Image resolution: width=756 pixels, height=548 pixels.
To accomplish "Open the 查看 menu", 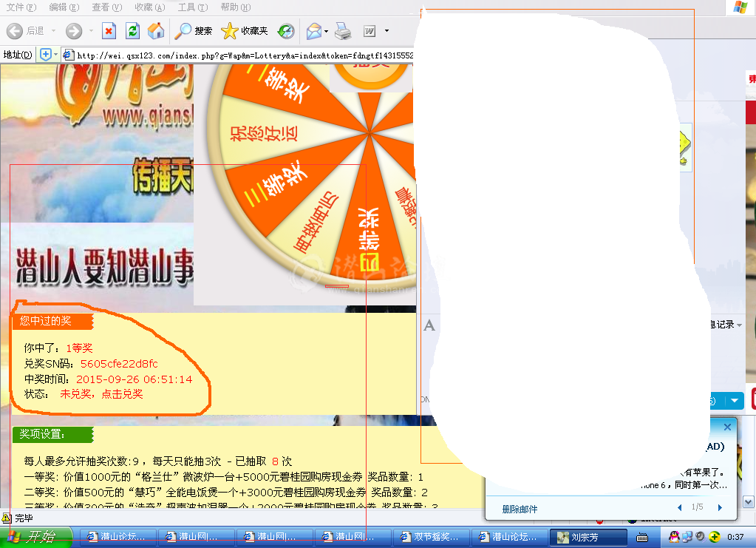I will [x=107, y=7].
